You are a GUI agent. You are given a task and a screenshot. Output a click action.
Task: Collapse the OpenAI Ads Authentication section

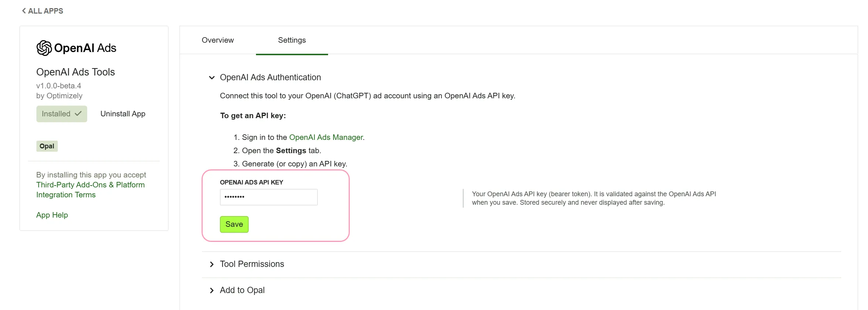265,77
